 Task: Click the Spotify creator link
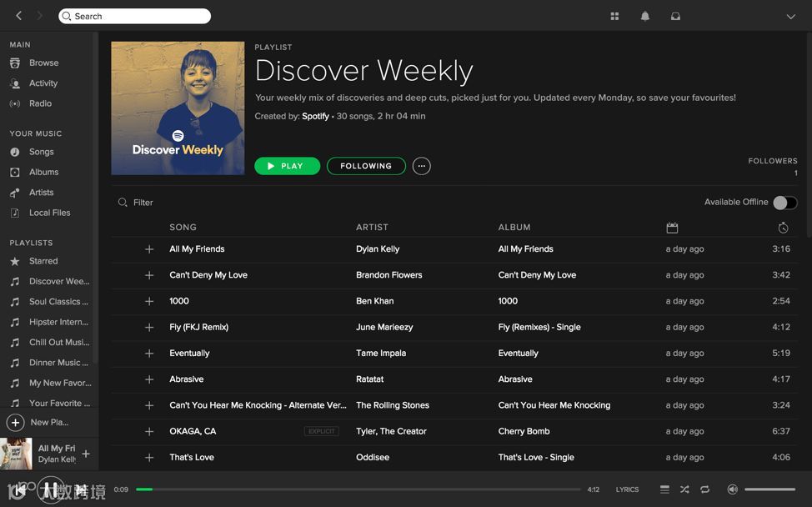[315, 116]
